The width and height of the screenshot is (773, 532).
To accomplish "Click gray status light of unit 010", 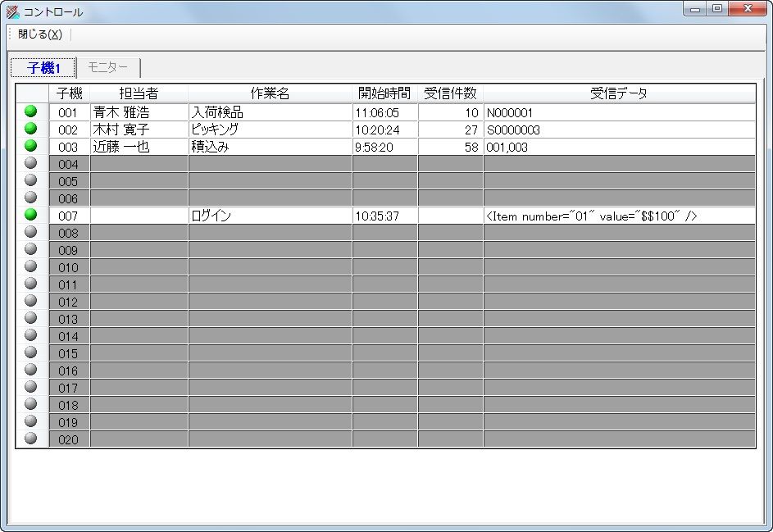I will [31, 266].
